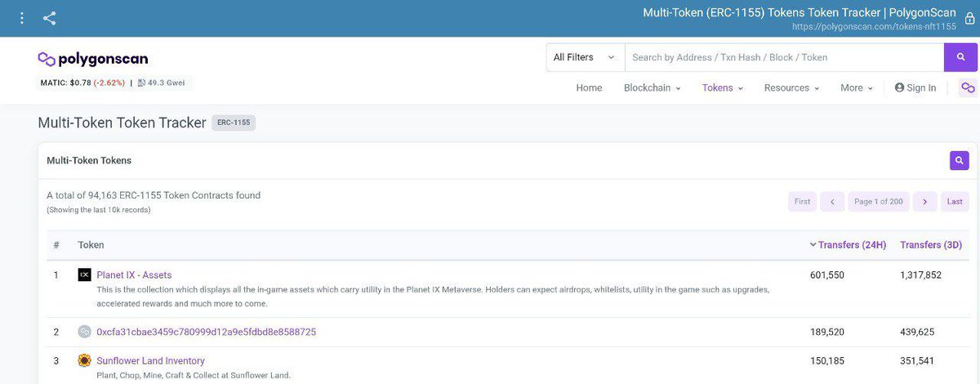Open token 0xcfa31cbae3459c780999d12a9e5fdbd8e8588725
This screenshot has width=980, height=384.
[206, 332]
